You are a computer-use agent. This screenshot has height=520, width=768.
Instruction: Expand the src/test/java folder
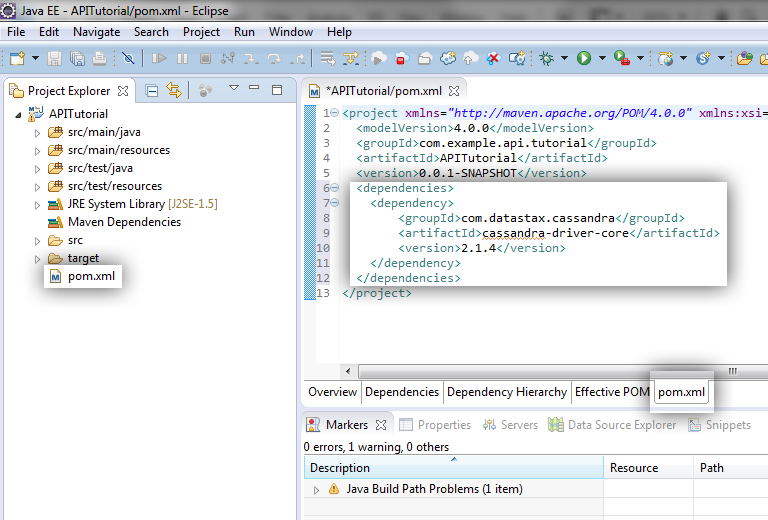(x=37, y=169)
